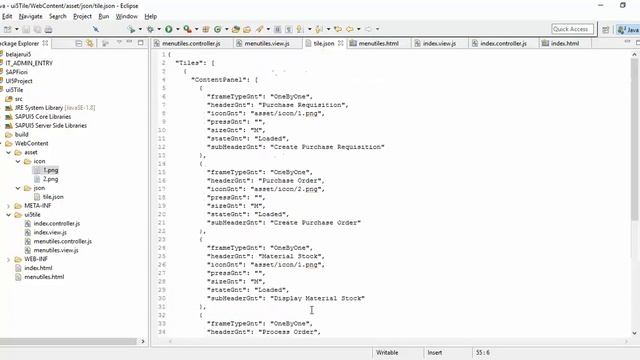Click the New Java Package icon
Viewport: 640px width, 360px height.
pyautogui.click(x=206, y=29)
